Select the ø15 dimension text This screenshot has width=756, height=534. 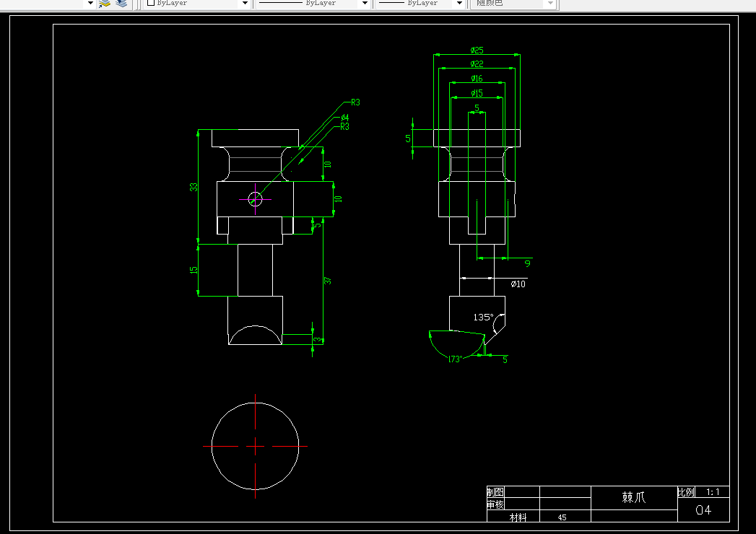coord(477,93)
